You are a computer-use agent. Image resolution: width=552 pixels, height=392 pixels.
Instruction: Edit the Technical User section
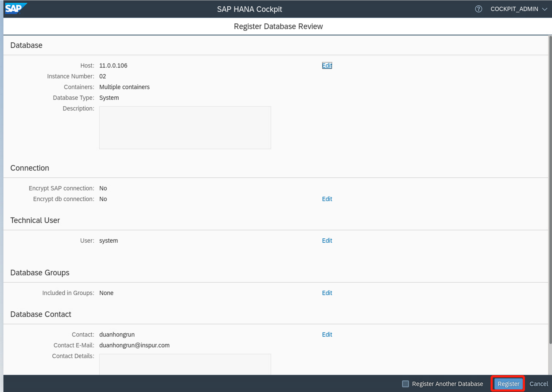click(x=327, y=241)
